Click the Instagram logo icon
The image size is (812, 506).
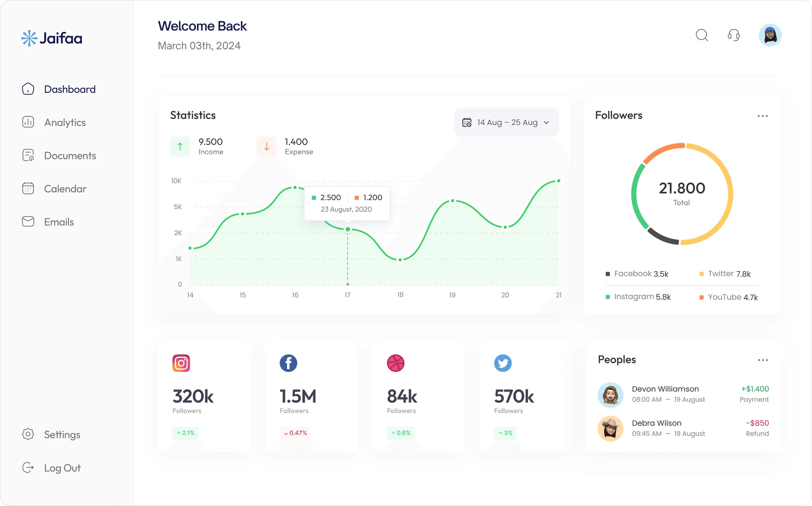pos(181,363)
